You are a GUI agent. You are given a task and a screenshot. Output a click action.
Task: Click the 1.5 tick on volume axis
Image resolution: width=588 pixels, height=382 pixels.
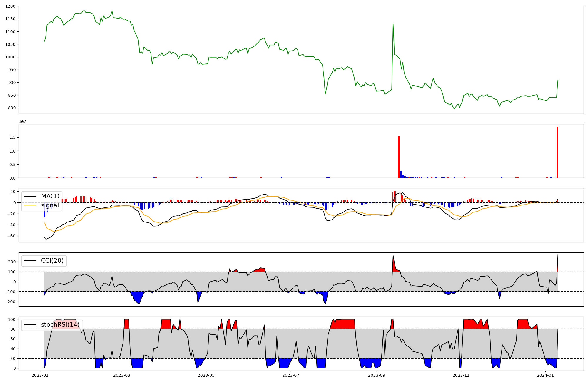(x=13, y=137)
